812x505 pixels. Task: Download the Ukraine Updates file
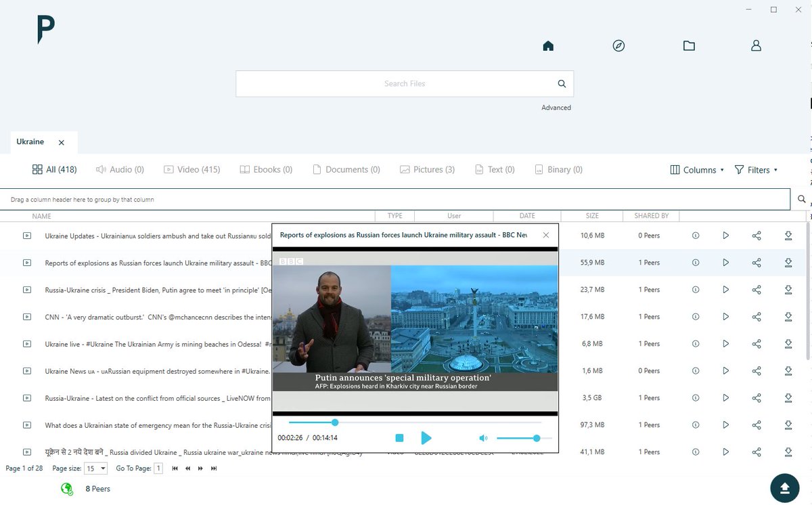click(x=788, y=236)
